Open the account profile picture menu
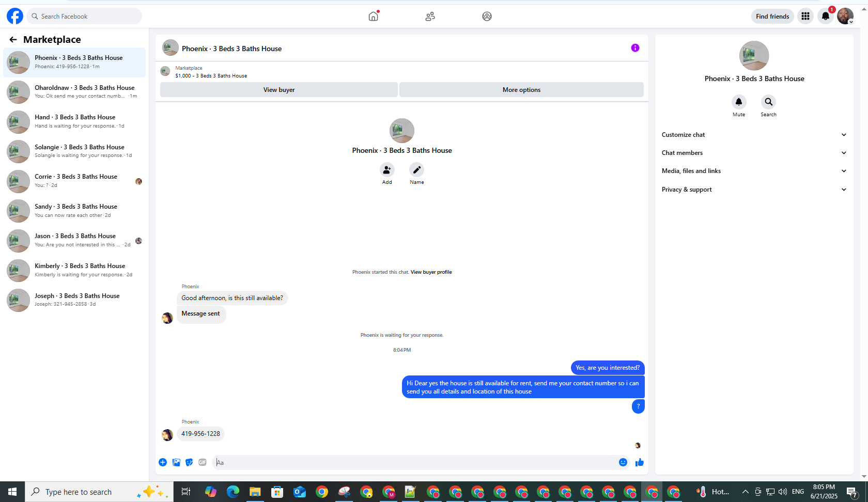Screen dimensions: 868x502 pos(845,17)
